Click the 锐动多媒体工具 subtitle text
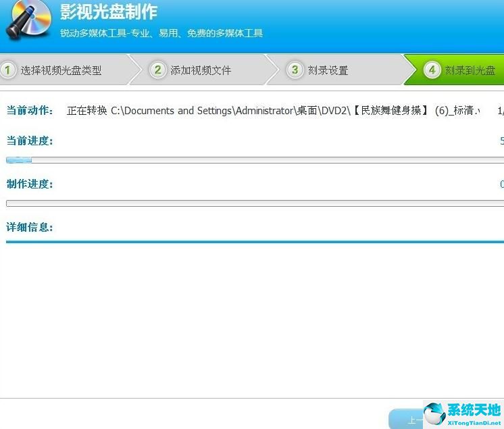Viewport: 504px width, 429px height. tap(161, 33)
